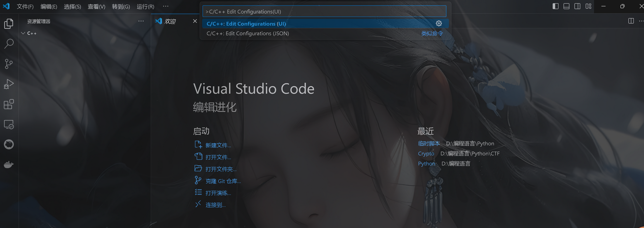Click the 打开演练... link
Screen dimensions: 644x228
[x=218, y=193]
